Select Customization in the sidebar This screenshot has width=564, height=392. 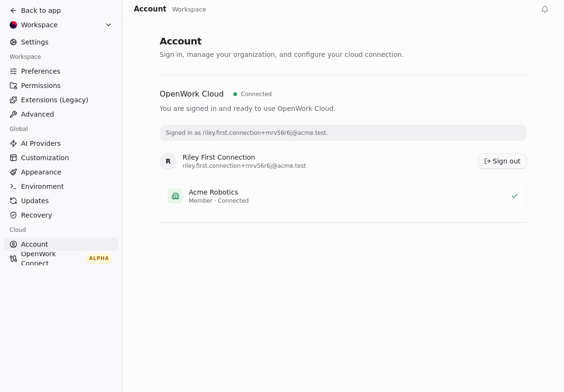61,158
